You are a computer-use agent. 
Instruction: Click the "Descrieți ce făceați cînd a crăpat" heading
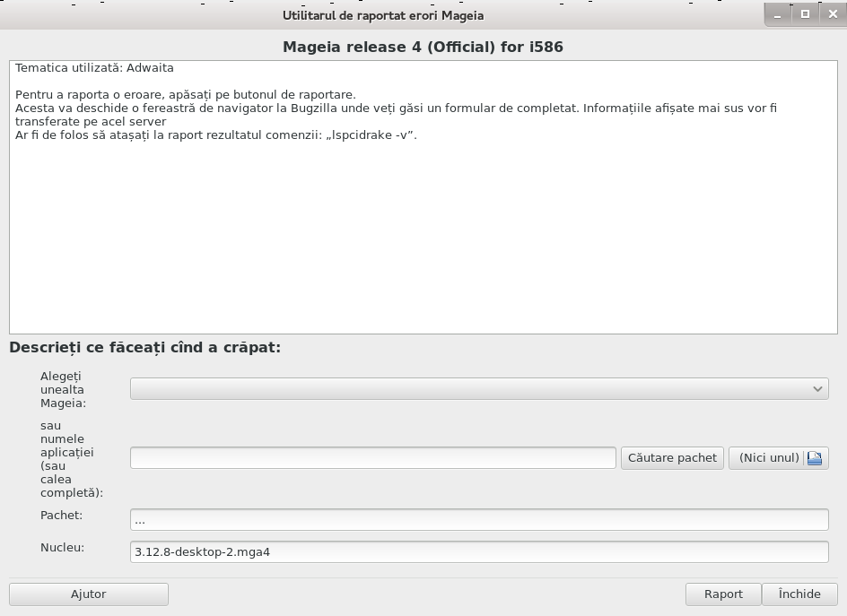pyautogui.click(x=145, y=347)
